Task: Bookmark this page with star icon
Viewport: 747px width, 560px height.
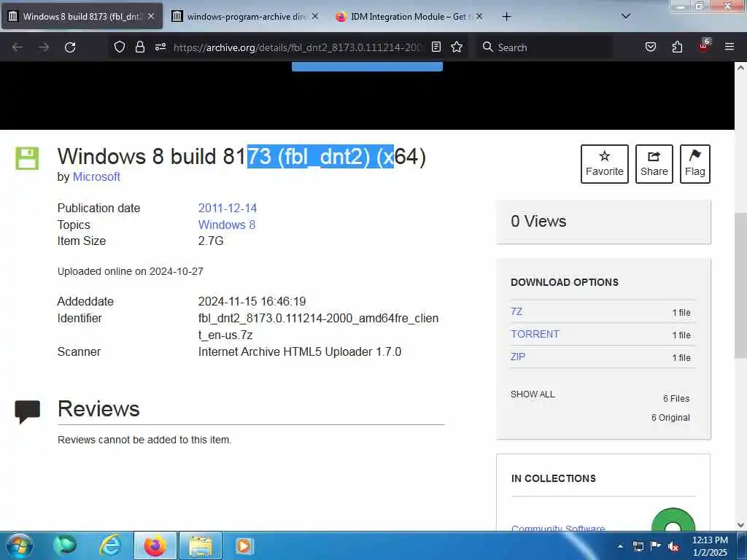Action: point(457,47)
